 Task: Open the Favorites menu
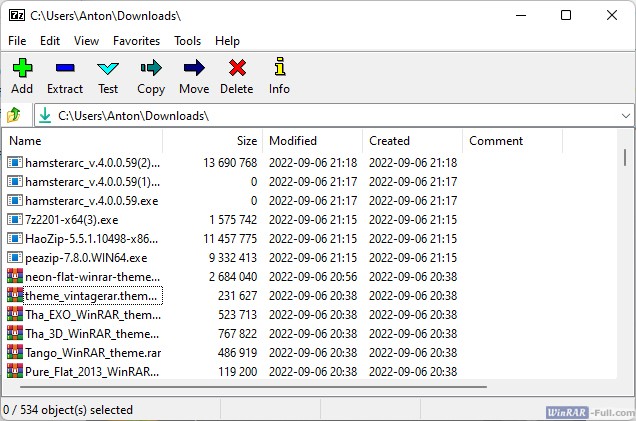136,41
